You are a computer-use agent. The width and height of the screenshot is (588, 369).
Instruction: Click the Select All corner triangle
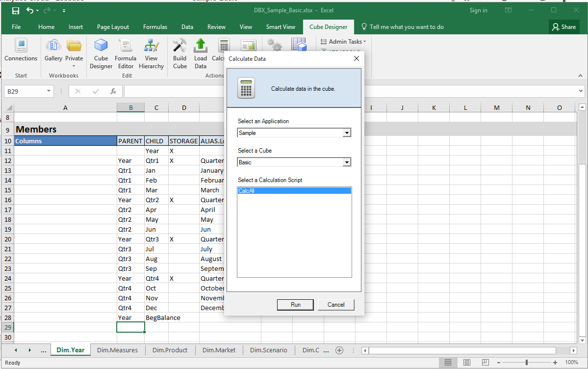[9, 108]
